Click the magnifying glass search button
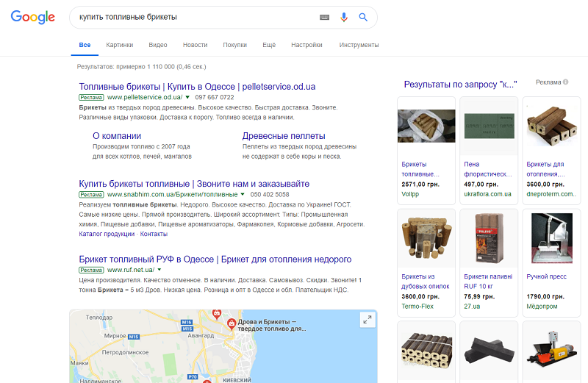Viewport: 588px width, 383px height. click(x=363, y=17)
